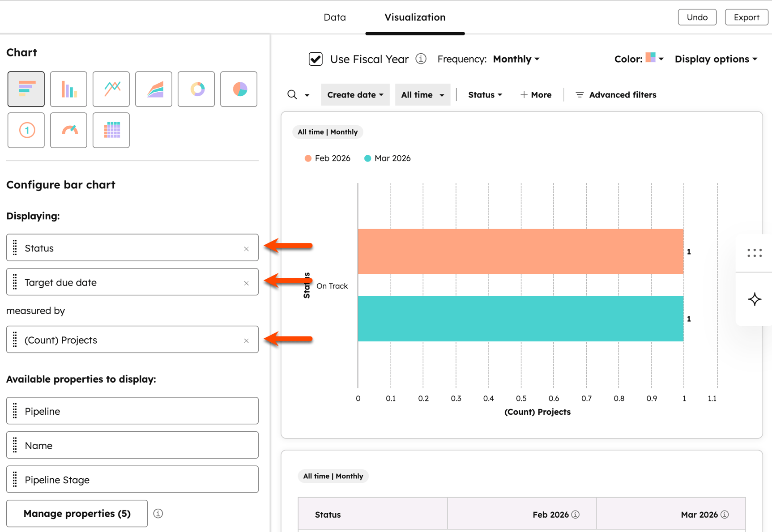Open the chart Color swatch picker
Image resolution: width=772 pixels, height=532 pixels.
tap(654, 59)
